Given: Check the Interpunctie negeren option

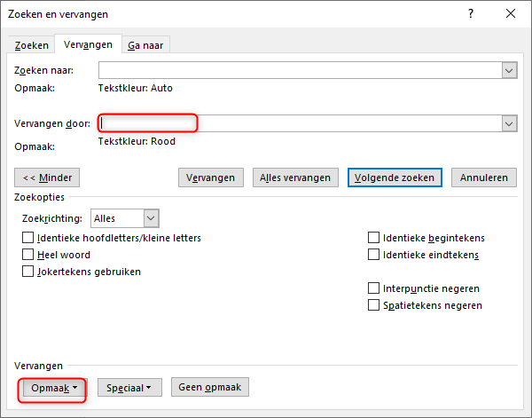Looking at the screenshot, I should (373, 288).
